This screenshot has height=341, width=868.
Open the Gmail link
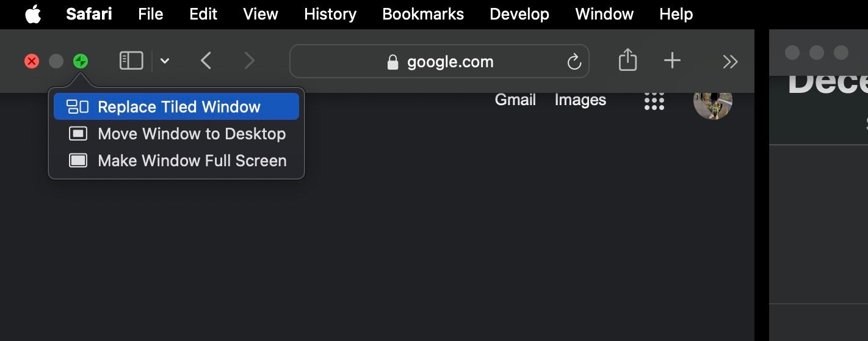click(x=515, y=100)
